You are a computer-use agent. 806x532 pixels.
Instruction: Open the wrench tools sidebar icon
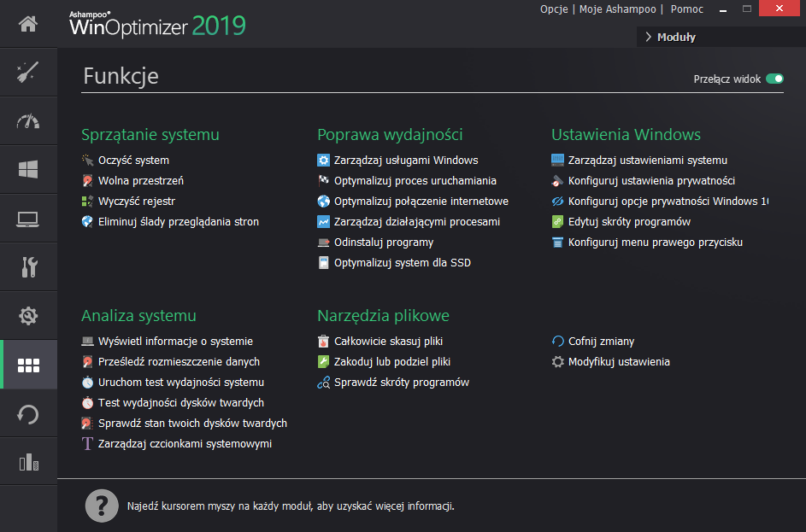tap(28, 267)
